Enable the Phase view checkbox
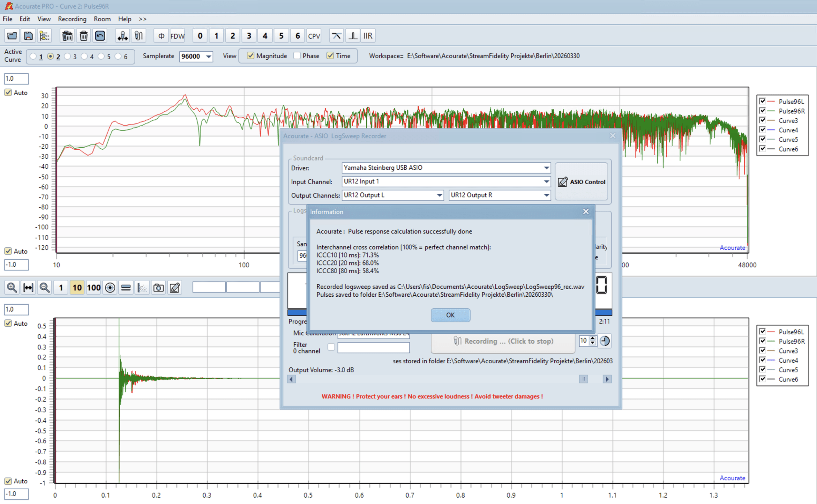Image resolution: width=817 pixels, height=504 pixels. [297, 56]
